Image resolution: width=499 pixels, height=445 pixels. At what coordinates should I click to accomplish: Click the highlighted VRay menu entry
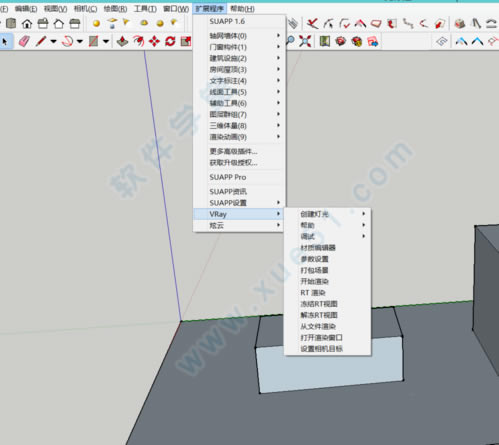pyautogui.click(x=239, y=214)
